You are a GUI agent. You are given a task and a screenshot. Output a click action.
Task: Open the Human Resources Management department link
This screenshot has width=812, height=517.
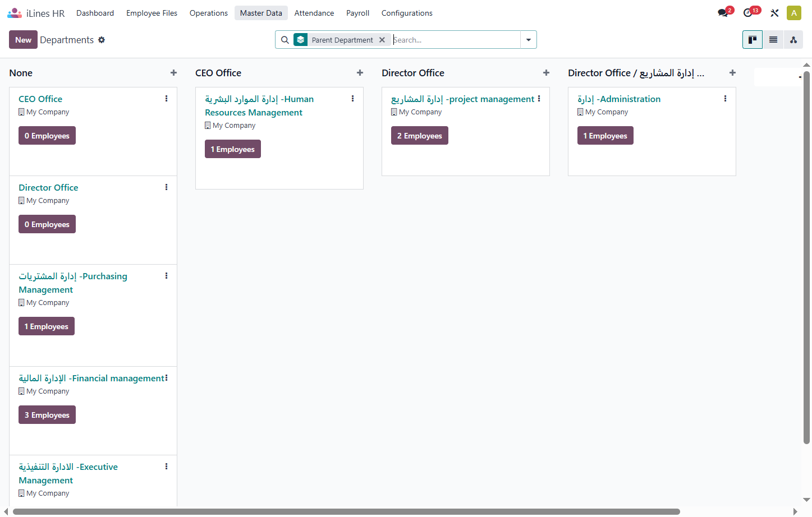click(x=259, y=105)
